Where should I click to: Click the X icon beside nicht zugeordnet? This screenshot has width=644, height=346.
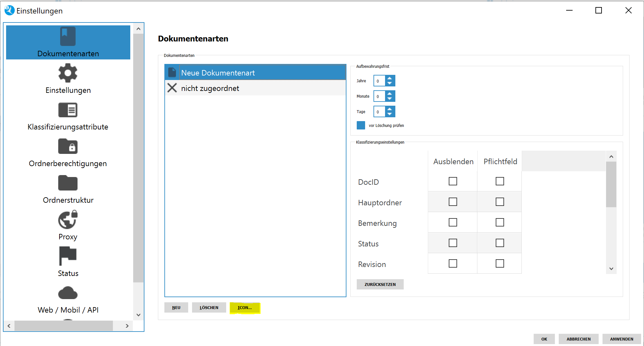(x=172, y=88)
